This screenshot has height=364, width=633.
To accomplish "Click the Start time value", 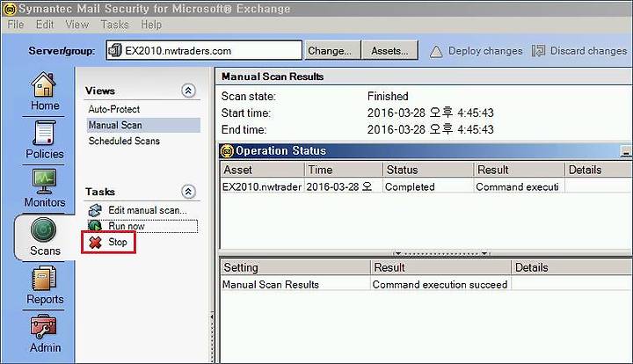I will (430, 113).
